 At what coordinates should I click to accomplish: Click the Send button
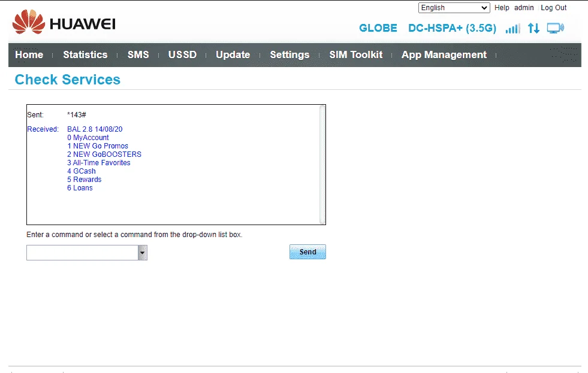pos(307,251)
